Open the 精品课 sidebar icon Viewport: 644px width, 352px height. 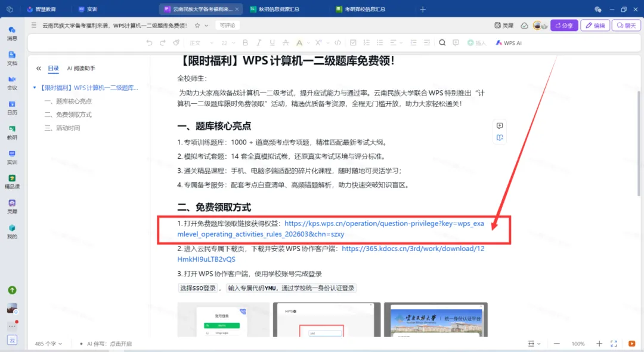point(12,181)
